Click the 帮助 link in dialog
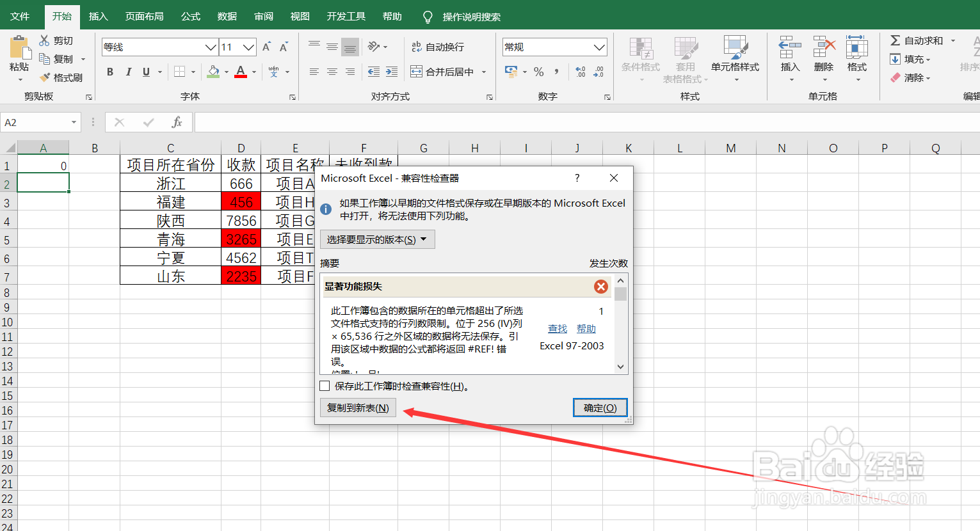980x531 pixels. tap(586, 328)
